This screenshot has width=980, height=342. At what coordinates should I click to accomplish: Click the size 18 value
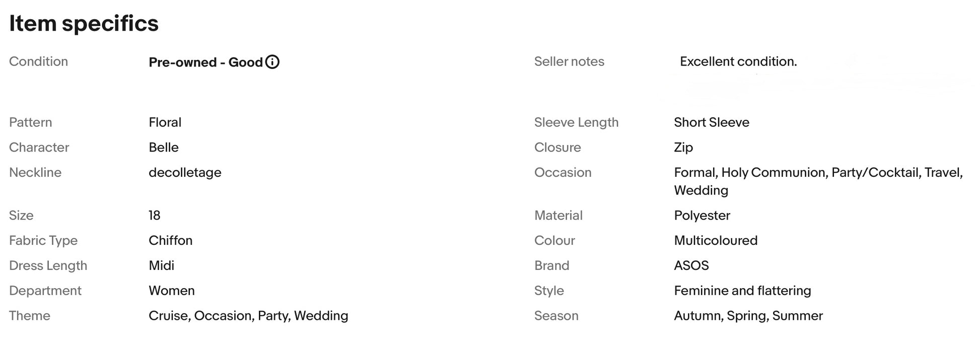155,216
